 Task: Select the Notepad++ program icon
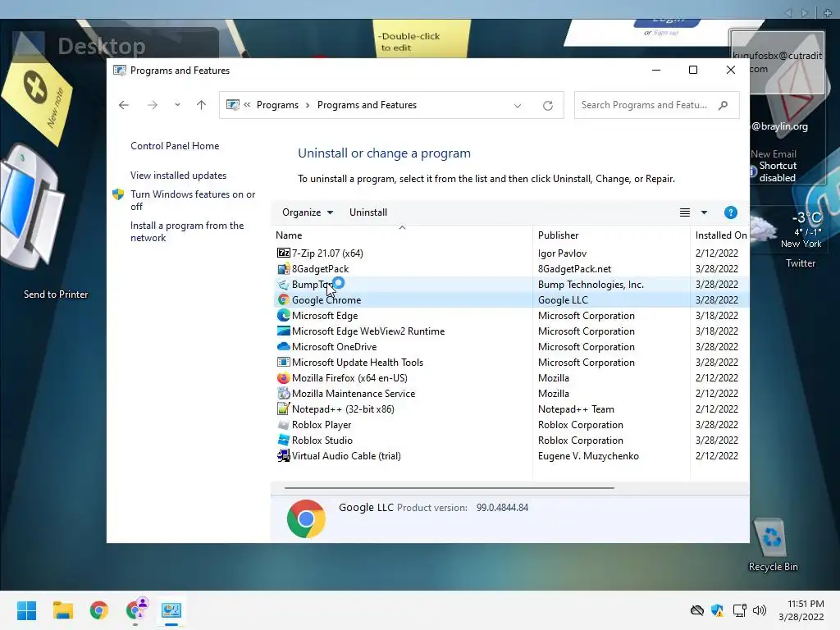pyautogui.click(x=283, y=409)
